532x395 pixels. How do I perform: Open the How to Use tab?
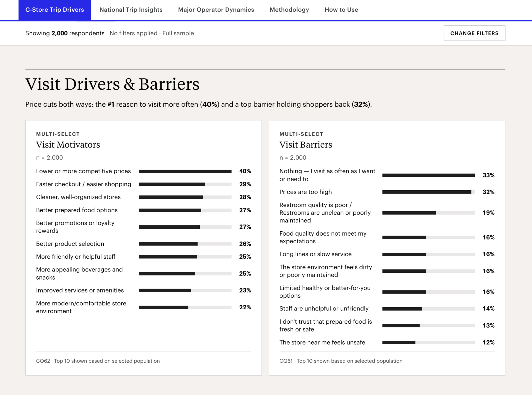coord(341,10)
